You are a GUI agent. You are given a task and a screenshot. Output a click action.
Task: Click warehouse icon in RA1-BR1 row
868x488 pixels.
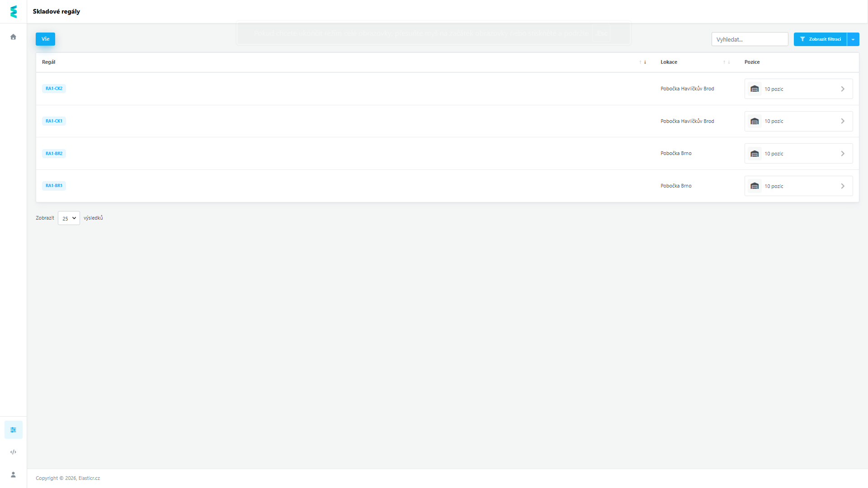[755, 186]
